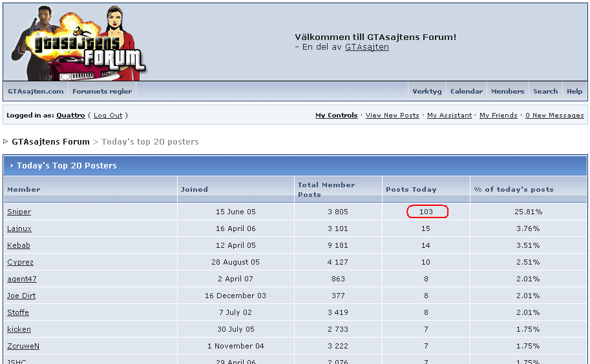Open member Sniper's profile
This screenshot has width=590, height=364.
pos(19,212)
